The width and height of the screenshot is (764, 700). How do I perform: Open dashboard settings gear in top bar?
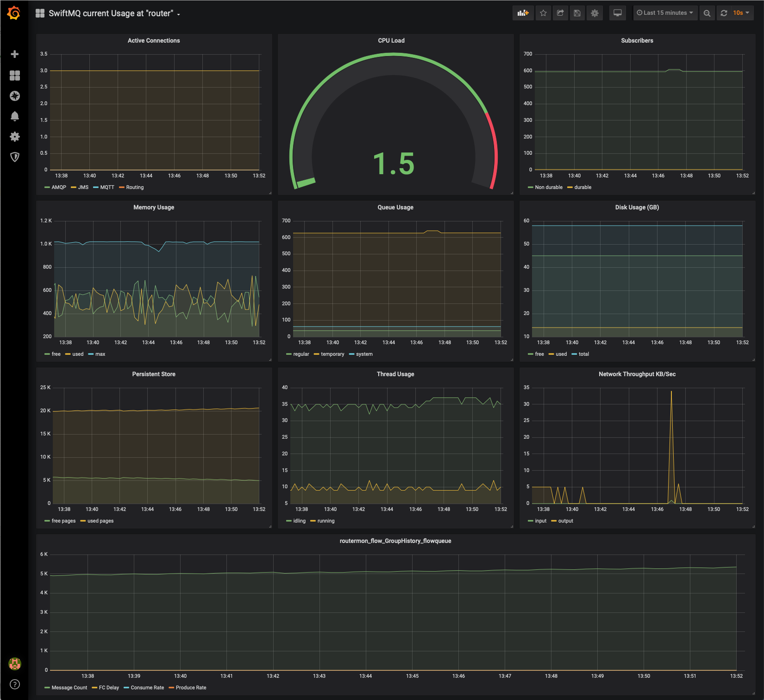pos(595,13)
